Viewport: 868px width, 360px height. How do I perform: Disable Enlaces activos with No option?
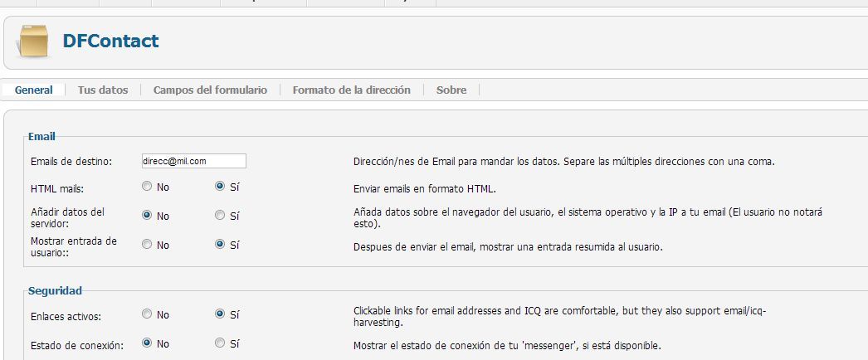147,314
